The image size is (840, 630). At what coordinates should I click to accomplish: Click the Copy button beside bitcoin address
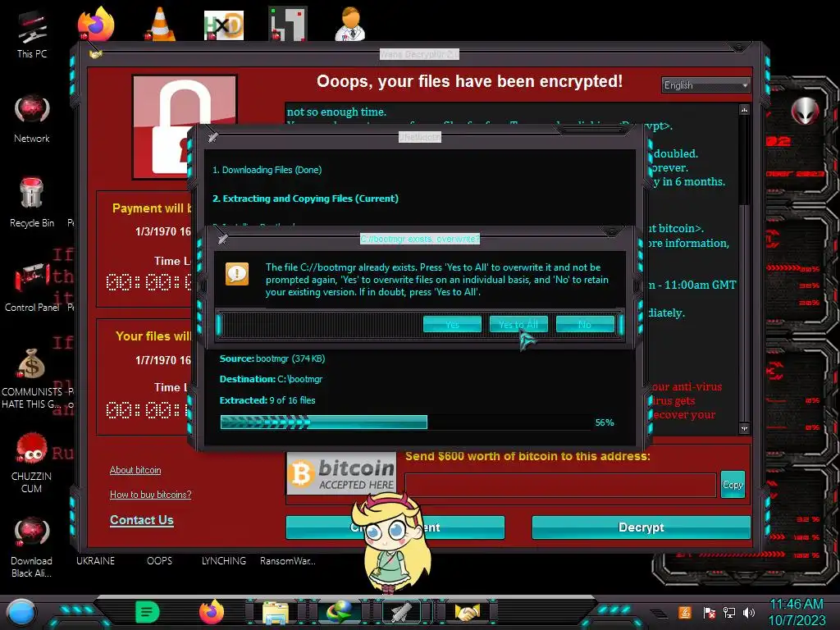tap(733, 484)
